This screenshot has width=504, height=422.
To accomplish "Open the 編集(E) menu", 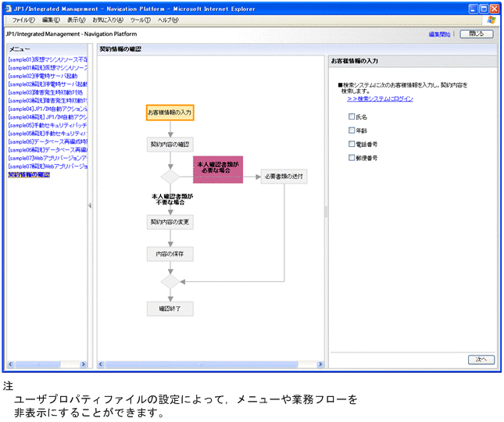I will click(x=51, y=20).
